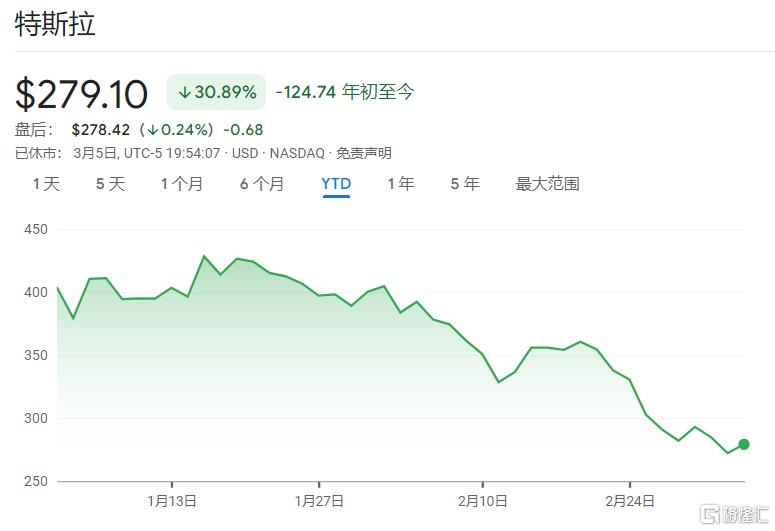This screenshot has height=531, width=775.
Task: Show the 最大范围 chart range
Action: [547, 184]
